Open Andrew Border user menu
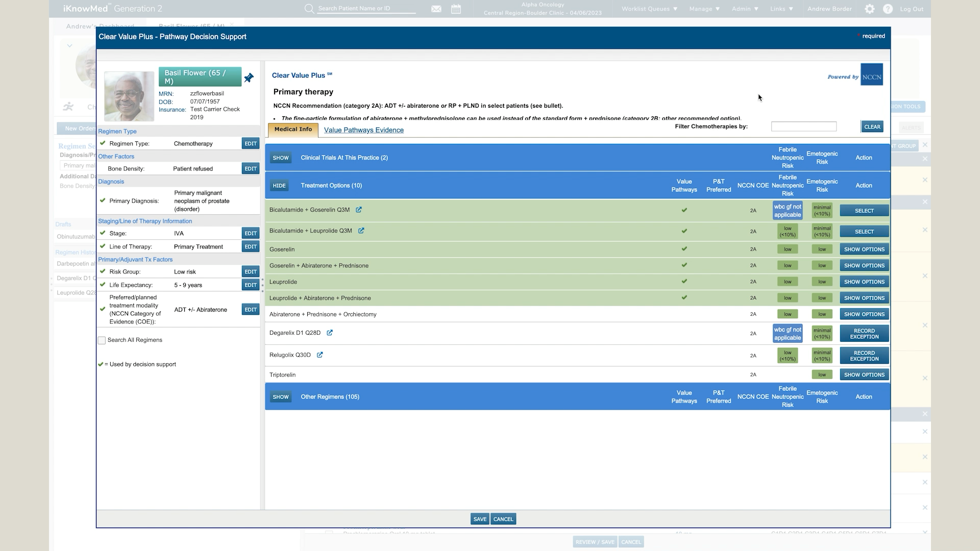 829,9
